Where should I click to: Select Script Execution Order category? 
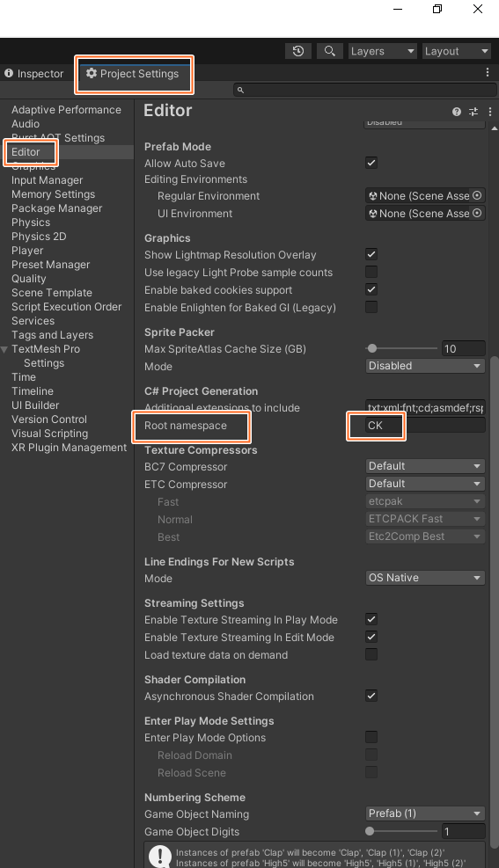[67, 307]
